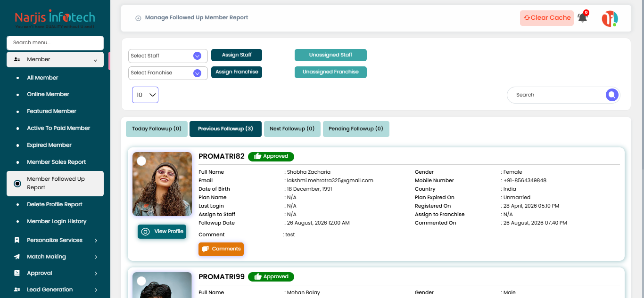This screenshot has height=298, width=644.
Task: Select the PROMATRI82 profile checkbox circle
Action: 141,161
